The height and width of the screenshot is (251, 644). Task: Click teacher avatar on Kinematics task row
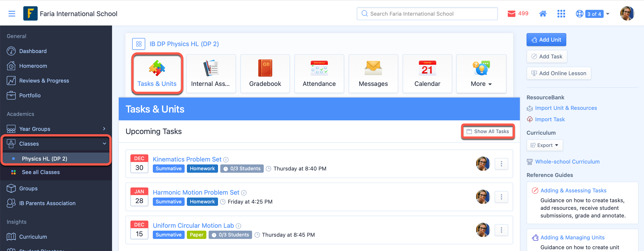(x=483, y=164)
